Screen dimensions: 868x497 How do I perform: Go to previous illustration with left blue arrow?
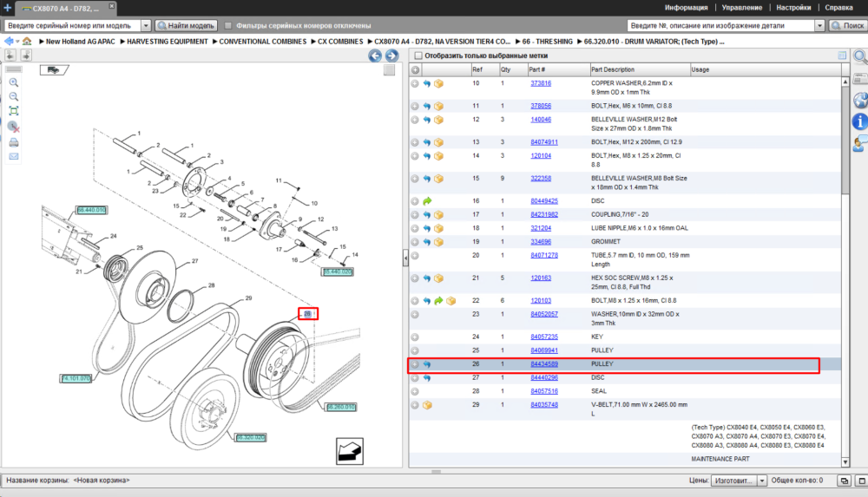click(x=375, y=56)
